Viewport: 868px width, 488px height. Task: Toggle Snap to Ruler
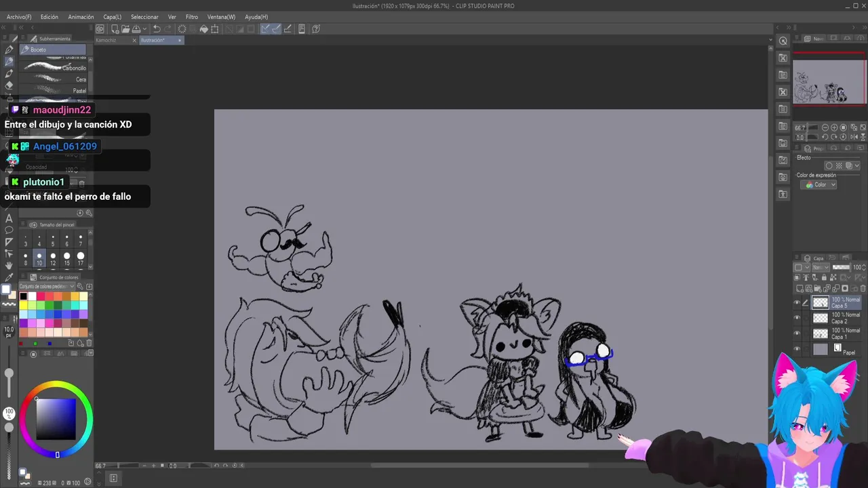tap(265, 29)
